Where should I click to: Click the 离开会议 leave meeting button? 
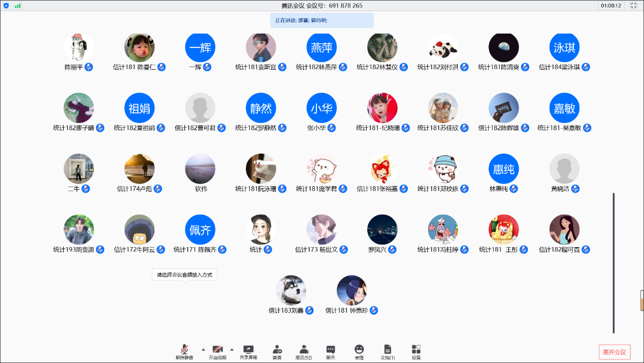615,352
